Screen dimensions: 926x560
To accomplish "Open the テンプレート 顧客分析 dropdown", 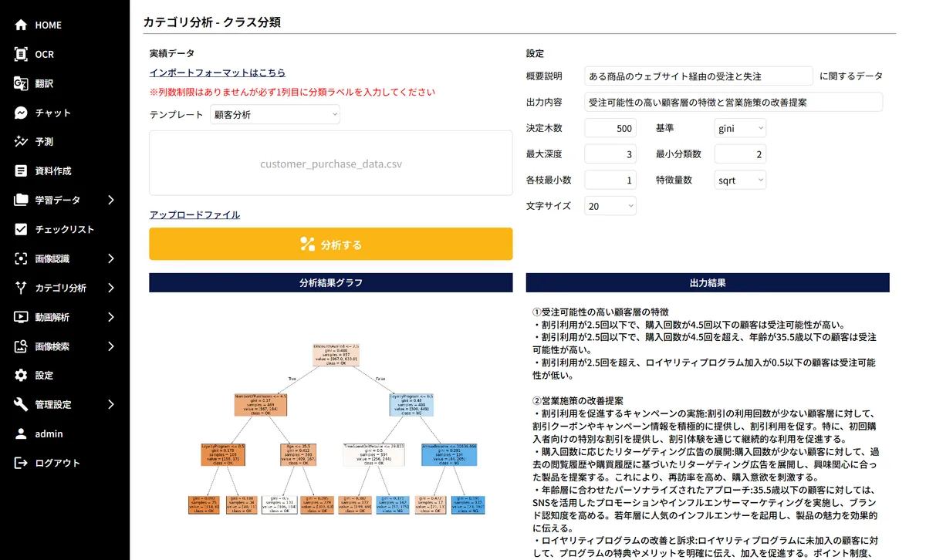I will tap(275, 114).
